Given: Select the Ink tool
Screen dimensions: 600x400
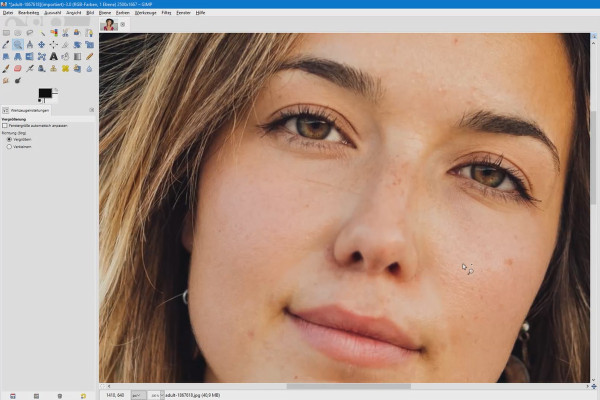Looking at the screenshot, I should 42,69.
